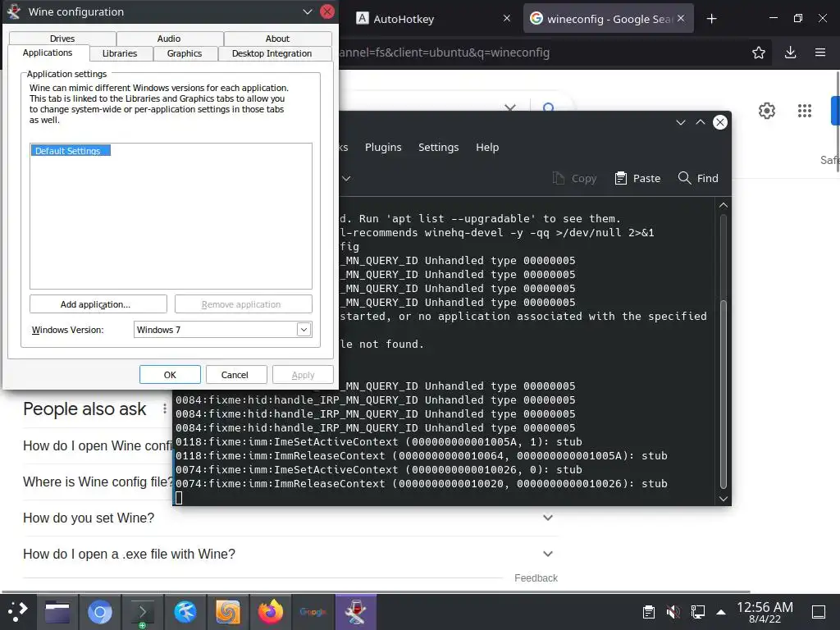This screenshot has height=630, width=840.
Task: Click the terminal vertical scrollbar thumb
Action: [724, 395]
